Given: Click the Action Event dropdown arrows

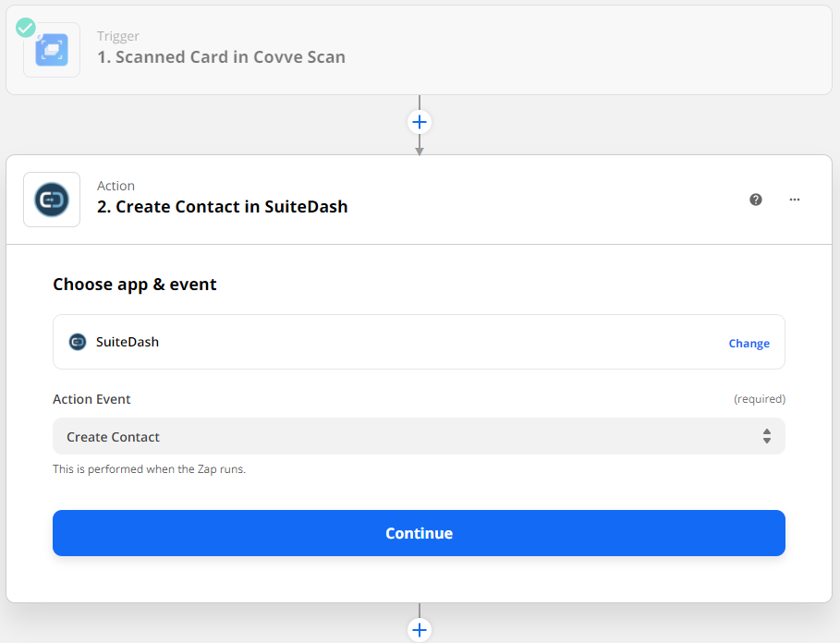Looking at the screenshot, I should coord(766,436).
